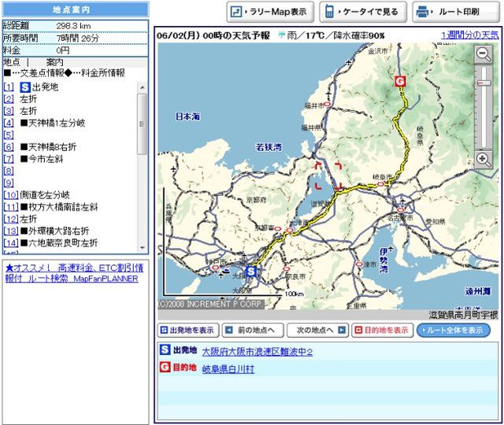
Task: Click the ルート印刷 print button
Action: [456, 12]
